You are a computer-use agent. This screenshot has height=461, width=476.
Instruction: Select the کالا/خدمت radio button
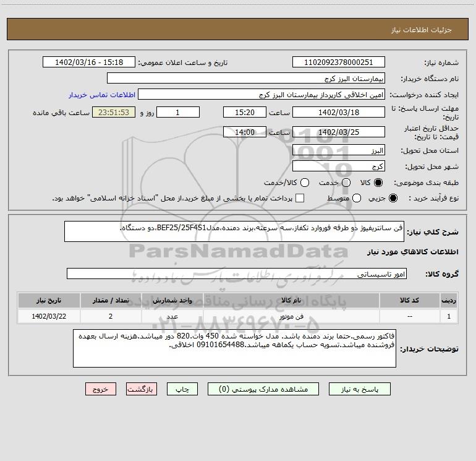pos(305,183)
